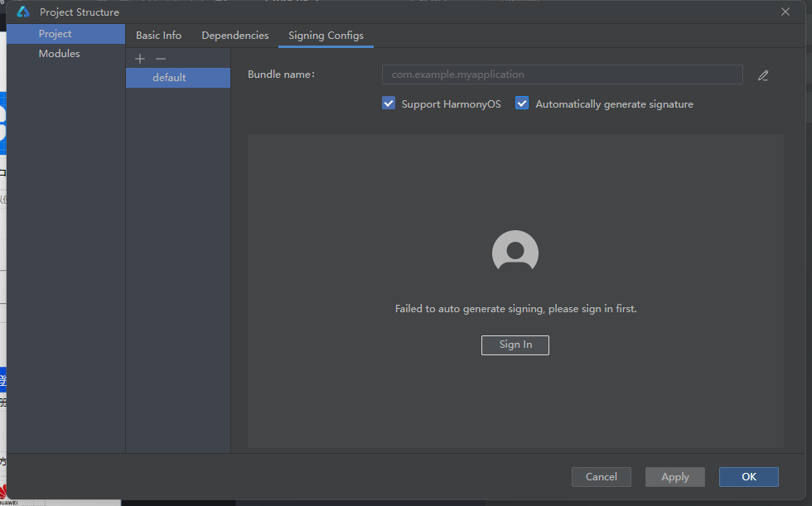Click the remove signing config minus icon

click(x=161, y=59)
